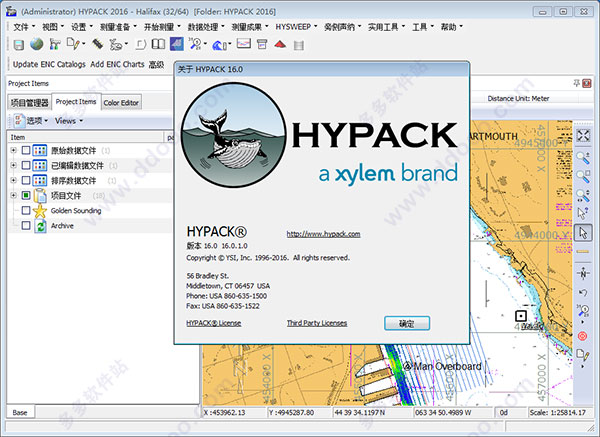
Task: Click the page-and-pencil icon in map toolbar
Action: point(583,355)
